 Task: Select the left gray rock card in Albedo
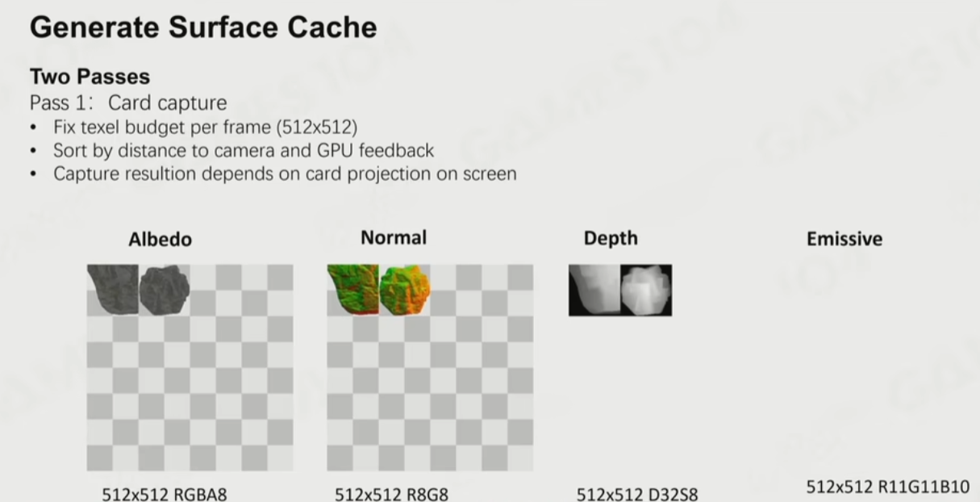(112, 288)
